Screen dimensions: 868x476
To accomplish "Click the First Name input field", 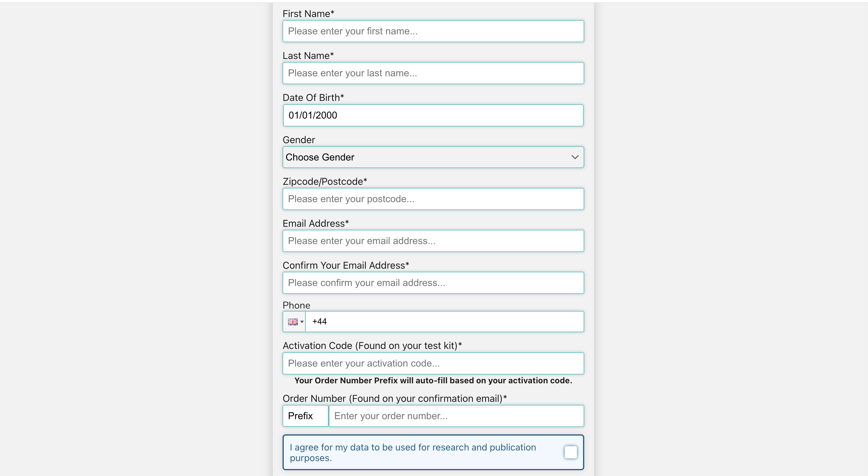I will coord(433,31).
